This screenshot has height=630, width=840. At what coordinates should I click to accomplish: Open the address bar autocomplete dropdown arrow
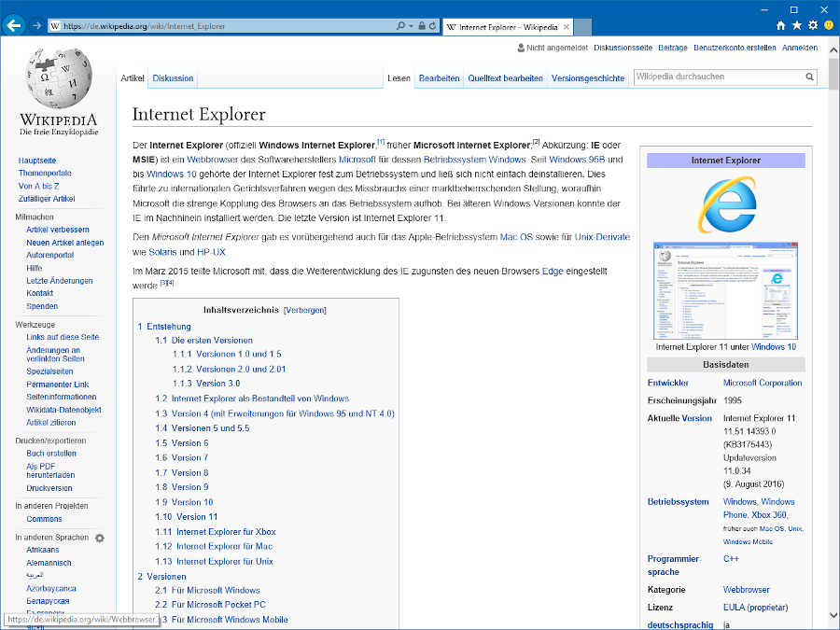(411, 26)
